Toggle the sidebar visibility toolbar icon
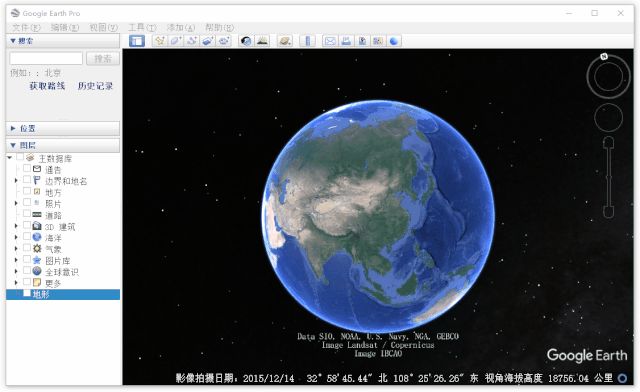Viewport: 640px width, 392px height. pyautogui.click(x=137, y=41)
